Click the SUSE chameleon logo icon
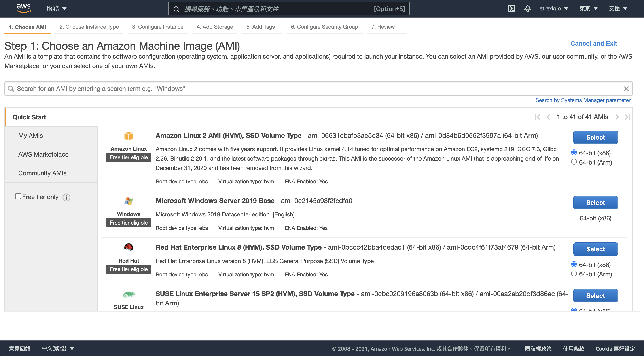This screenshot has height=356, width=644. (129, 294)
